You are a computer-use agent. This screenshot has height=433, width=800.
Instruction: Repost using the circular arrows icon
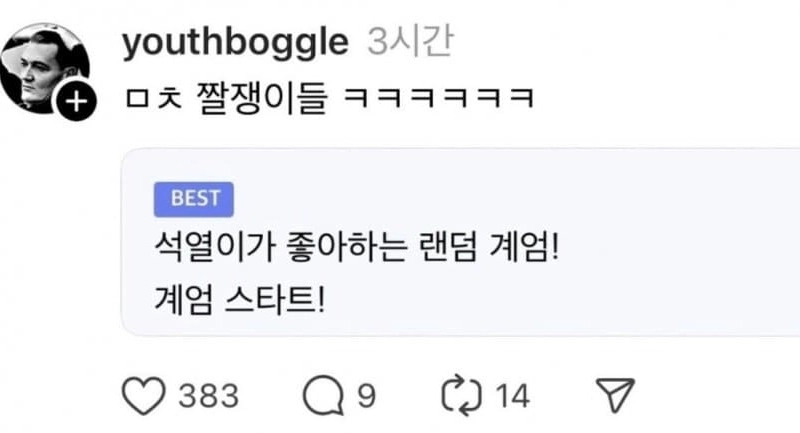point(461,395)
